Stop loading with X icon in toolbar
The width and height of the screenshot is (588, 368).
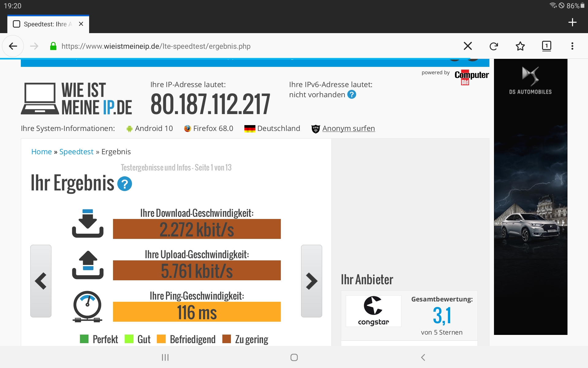point(468,46)
